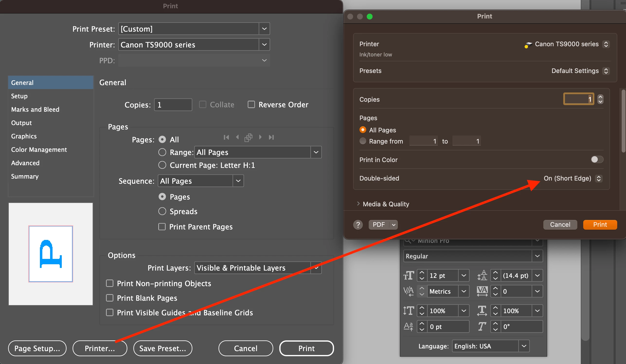Screen dimensions: 626x364
Task: Click the page preview thumbnail
Action: (x=51, y=254)
